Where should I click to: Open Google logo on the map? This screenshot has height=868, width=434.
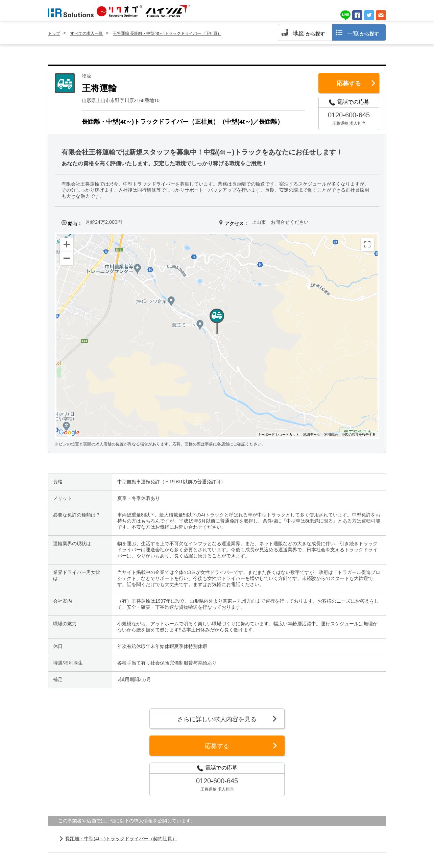tap(69, 432)
